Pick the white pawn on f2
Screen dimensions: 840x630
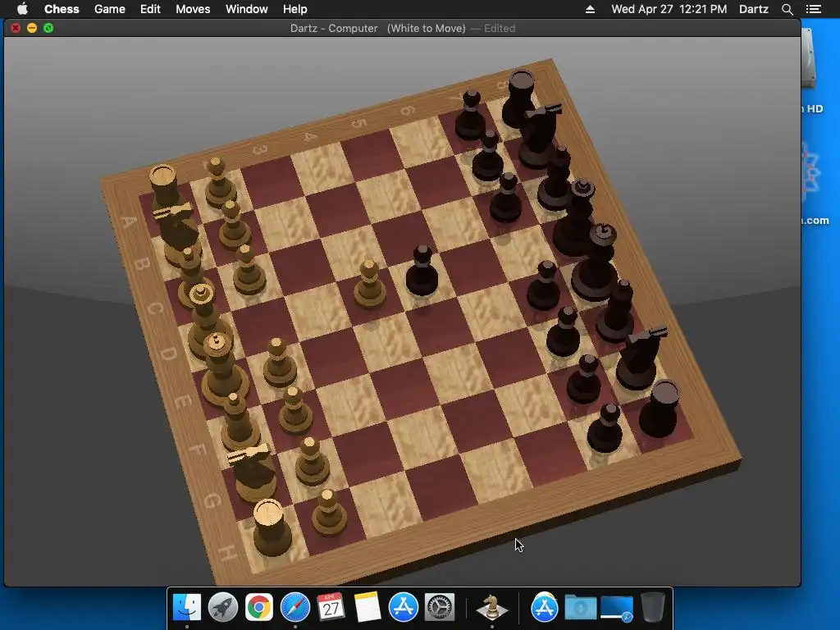tap(294, 411)
